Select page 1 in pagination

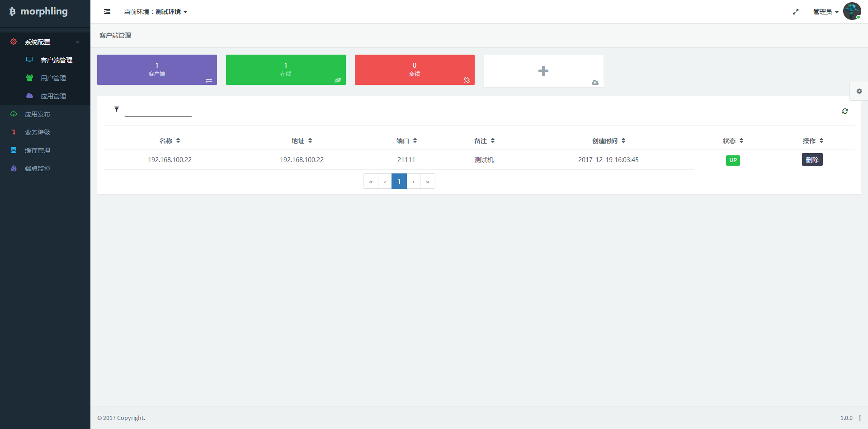pyautogui.click(x=399, y=181)
